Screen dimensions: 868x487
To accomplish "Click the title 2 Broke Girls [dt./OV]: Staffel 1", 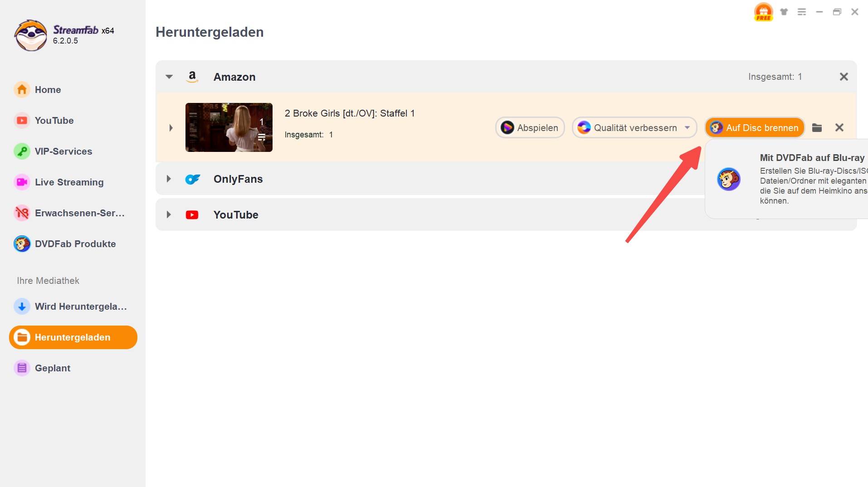I will coord(350,113).
